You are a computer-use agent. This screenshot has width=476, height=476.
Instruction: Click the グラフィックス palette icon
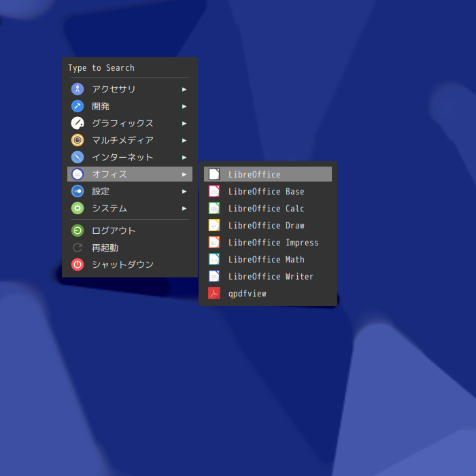pos(78,123)
